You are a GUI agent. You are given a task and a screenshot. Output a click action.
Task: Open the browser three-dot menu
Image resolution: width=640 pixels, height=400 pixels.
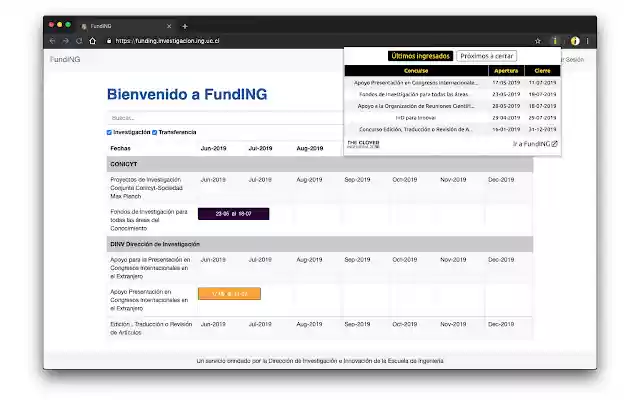(x=588, y=41)
